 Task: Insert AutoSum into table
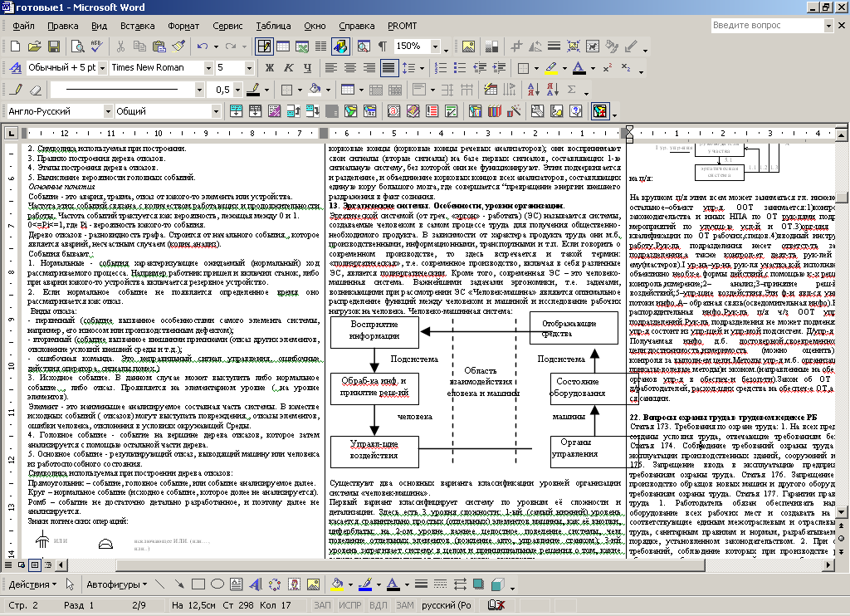(x=571, y=90)
